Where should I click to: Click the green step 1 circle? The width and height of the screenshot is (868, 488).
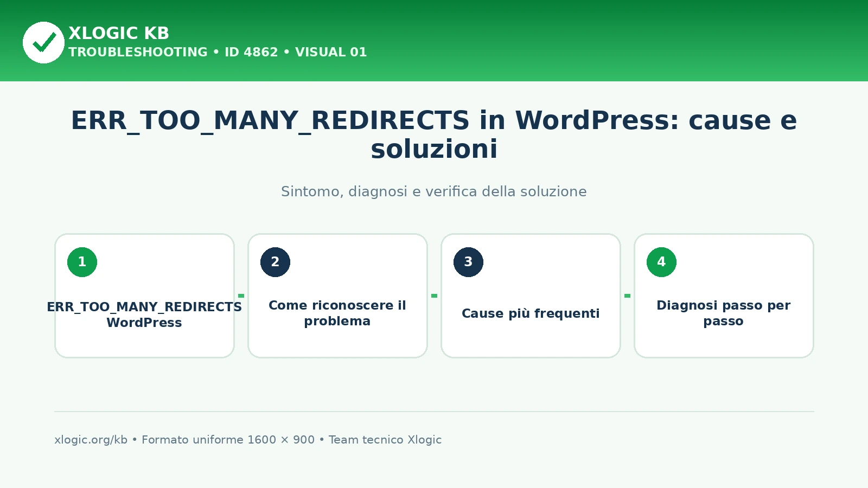tap(82, 262)
